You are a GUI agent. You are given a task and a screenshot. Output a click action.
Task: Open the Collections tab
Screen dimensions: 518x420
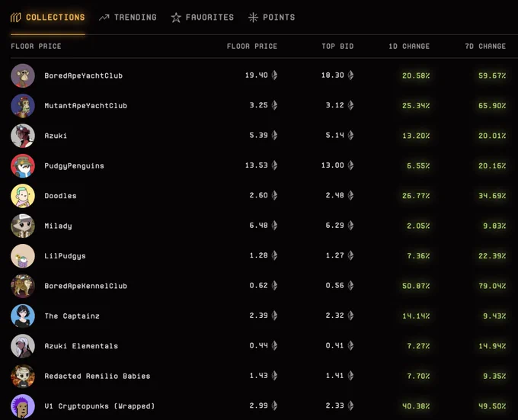click(47, 18)
